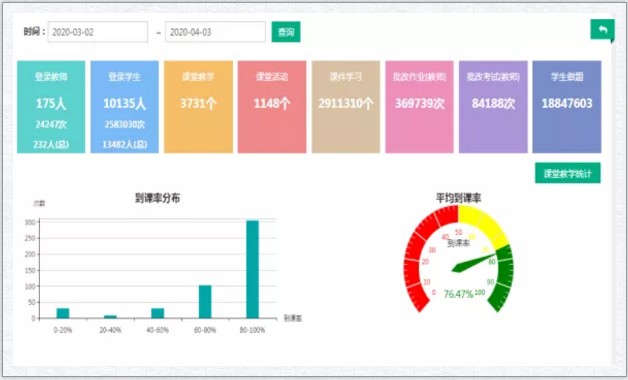The width and height of the screenshot is (628, 380).
Task: Click the 60-80% bar in chart
Action: pyautogui.click(x=205, y=302)
